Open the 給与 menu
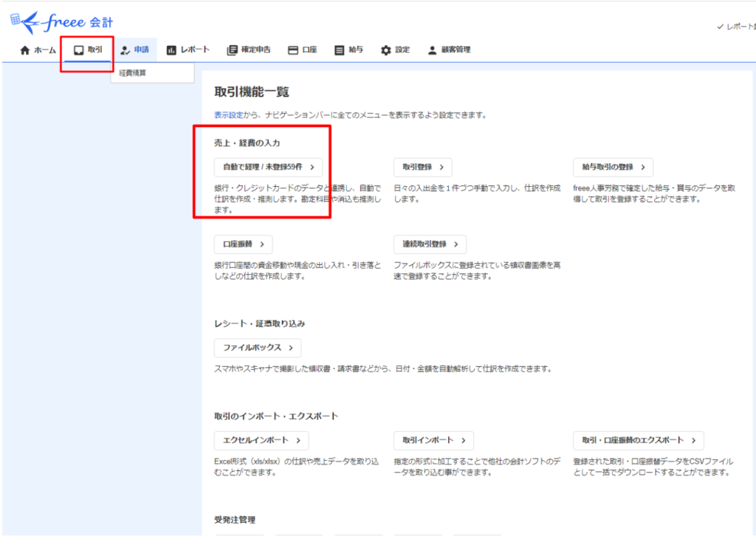Viewport: 756px width, 542px height. [x=348, y=50]
